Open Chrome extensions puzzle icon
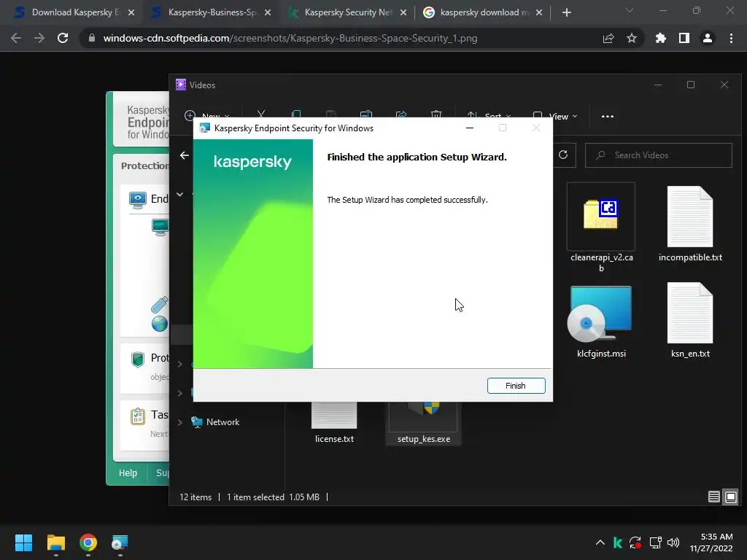The image size is (747, 560). pos(661,38)
